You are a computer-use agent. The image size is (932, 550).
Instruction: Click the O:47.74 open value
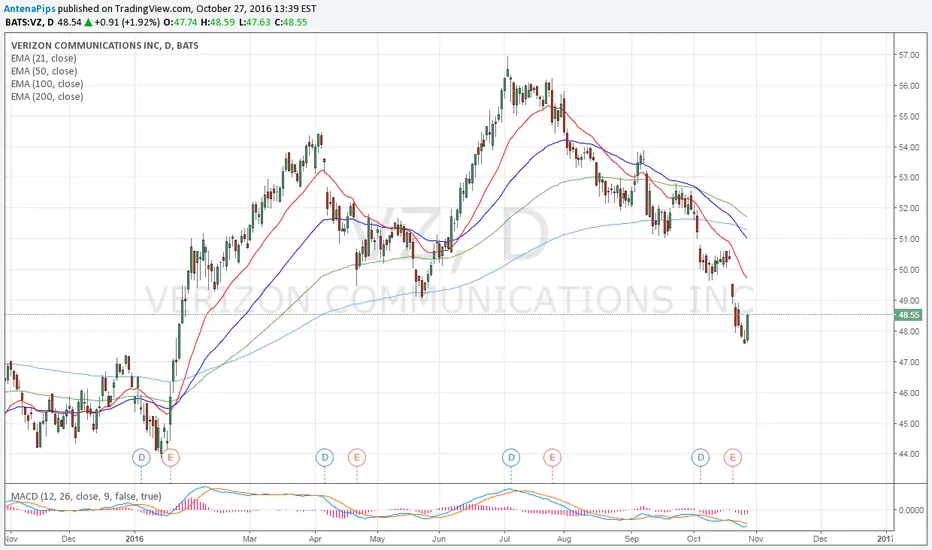[181, 23]
